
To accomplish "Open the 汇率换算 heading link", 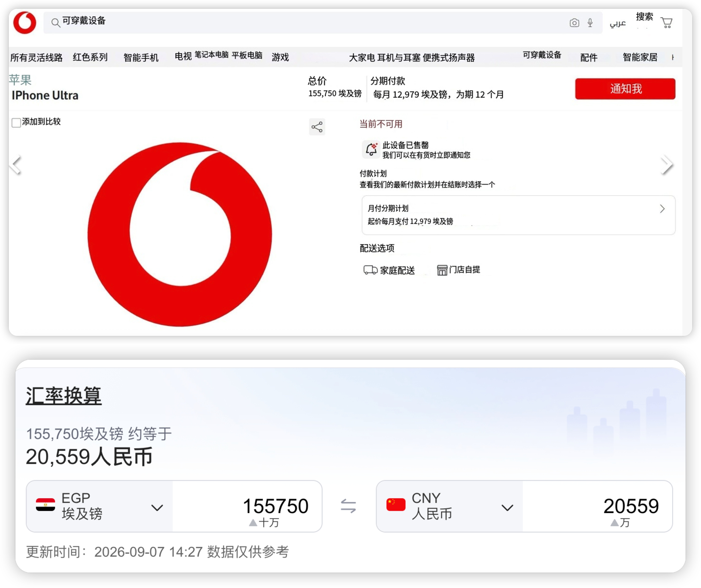I will pyautogui.click(x=63, y=396).
